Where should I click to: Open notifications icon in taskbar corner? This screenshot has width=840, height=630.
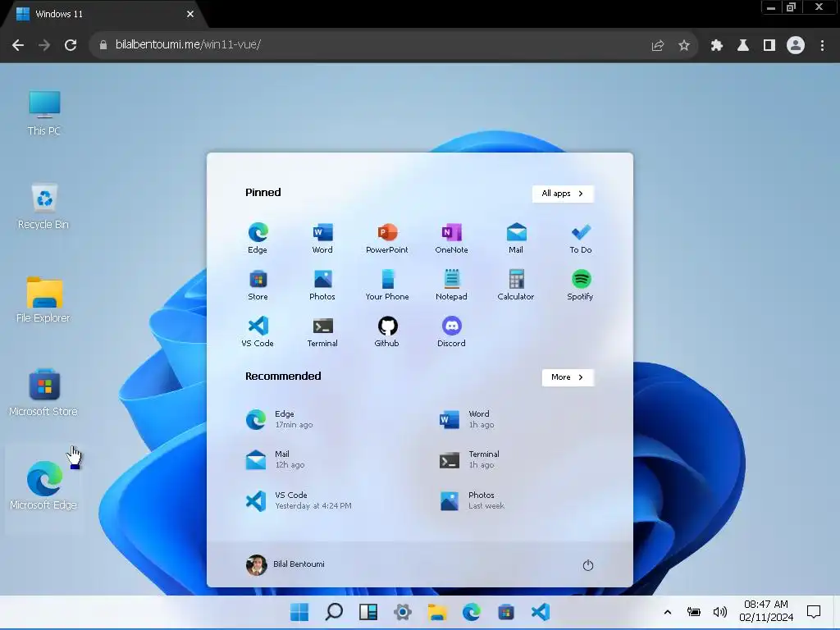pos(814,612)
